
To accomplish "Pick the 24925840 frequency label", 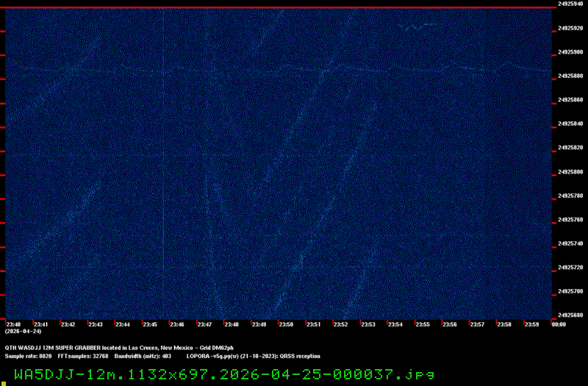I will point(570,124).
